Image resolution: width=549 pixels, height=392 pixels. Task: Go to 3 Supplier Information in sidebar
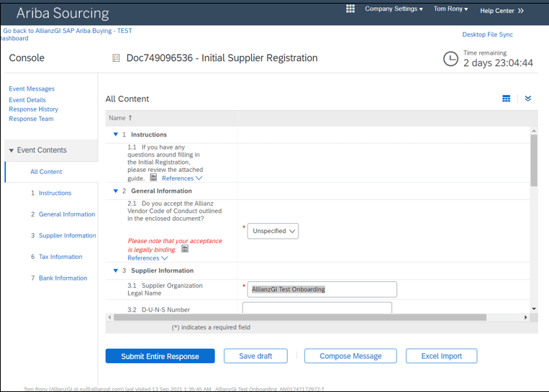tap(63, 235)
